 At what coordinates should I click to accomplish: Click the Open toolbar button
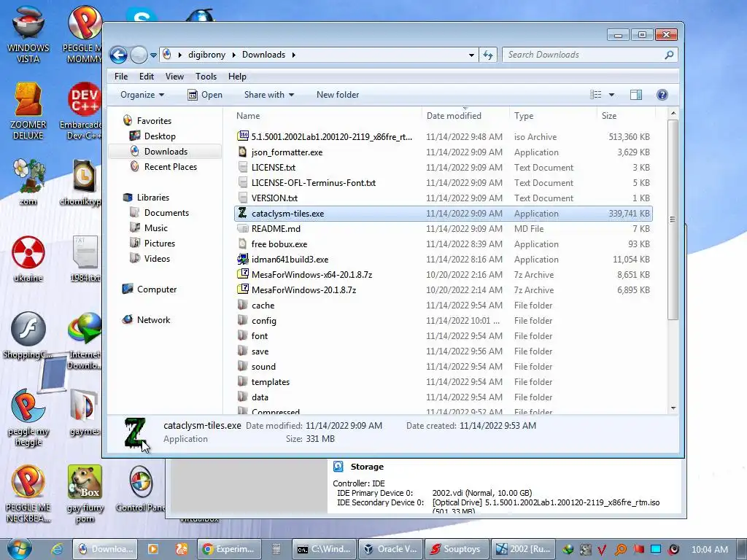click(205, 95)
